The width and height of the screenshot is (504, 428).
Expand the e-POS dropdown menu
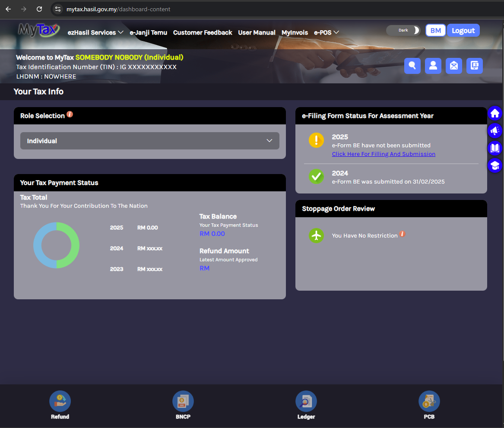click(326, 32)
